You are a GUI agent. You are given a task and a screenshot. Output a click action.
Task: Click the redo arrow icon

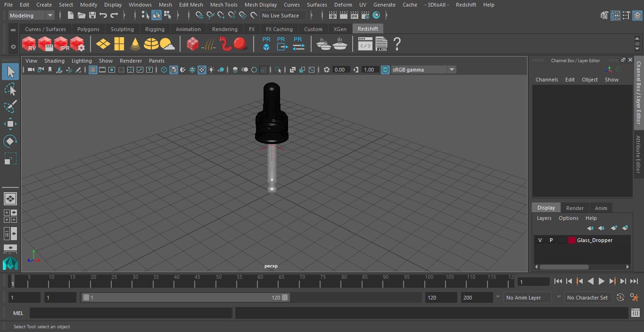click(114, 16)
